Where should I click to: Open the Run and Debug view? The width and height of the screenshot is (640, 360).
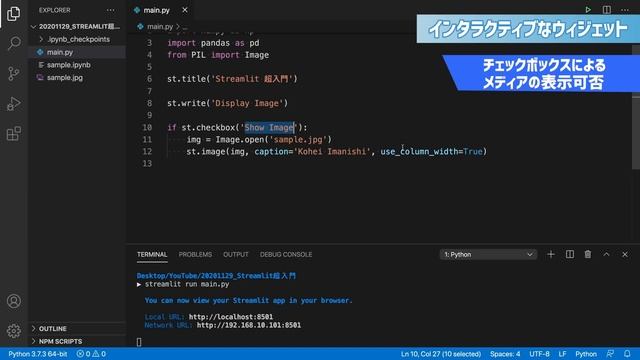(13, 104)
